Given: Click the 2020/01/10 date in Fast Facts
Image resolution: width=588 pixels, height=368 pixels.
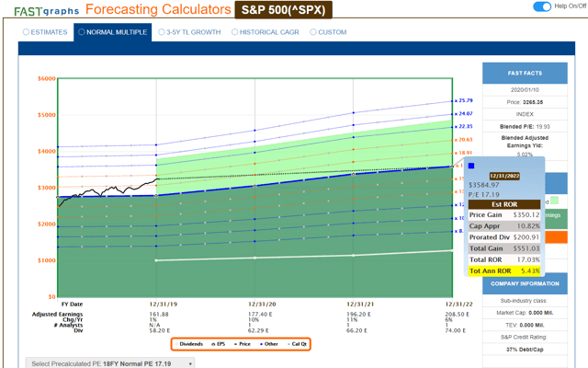Looking at the screenshot, I should [525, 90].
